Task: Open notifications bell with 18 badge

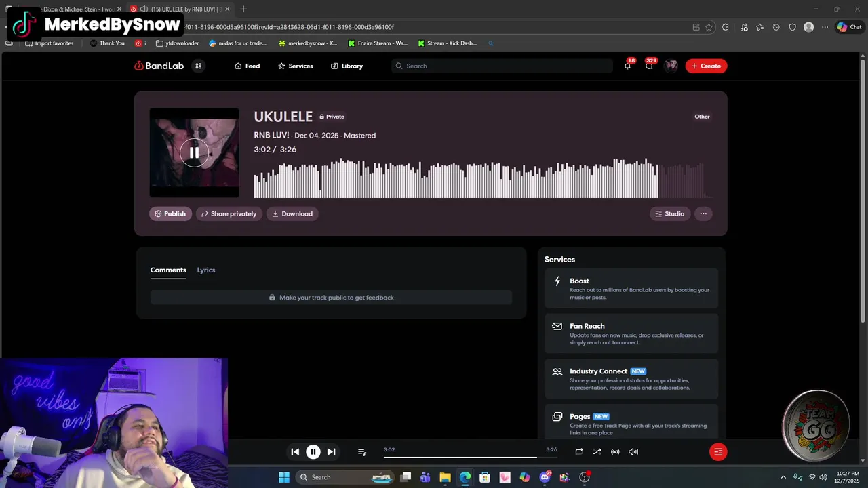Action: coord(627,66)
